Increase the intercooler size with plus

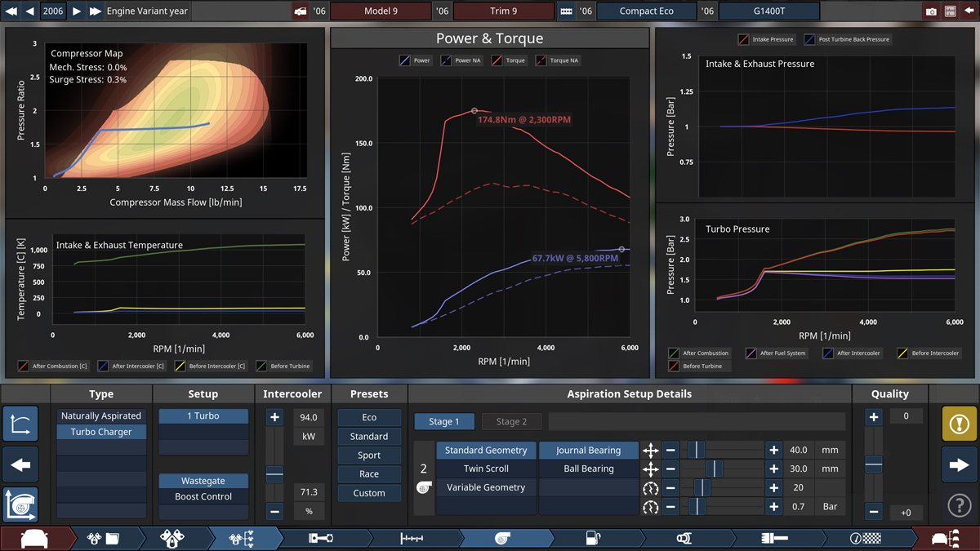[274, 417]
